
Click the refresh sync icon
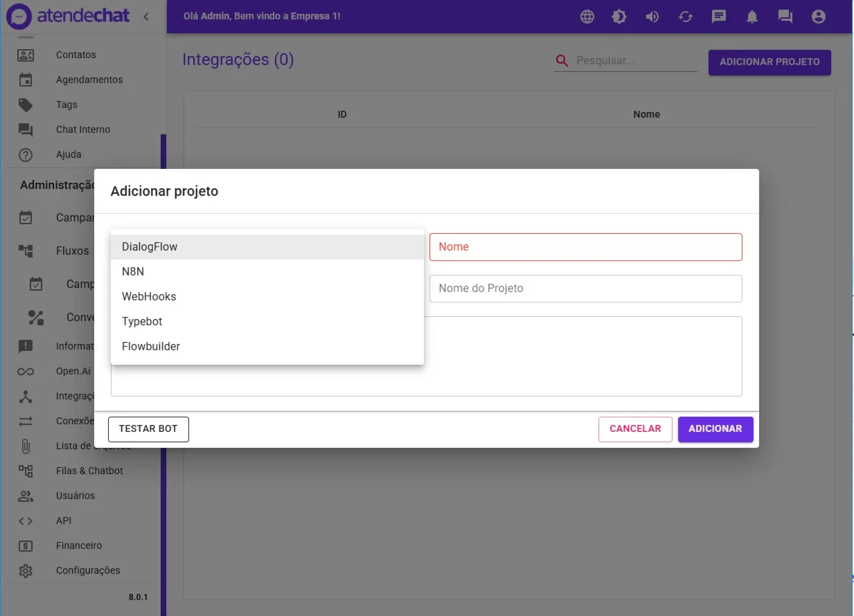pyautogui.click(x=686, y=17)
